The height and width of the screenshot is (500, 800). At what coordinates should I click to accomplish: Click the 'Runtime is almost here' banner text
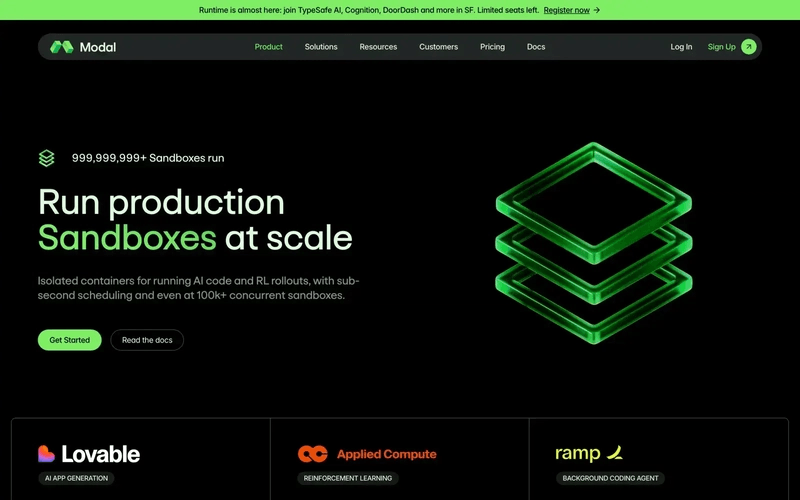(369, 10)
